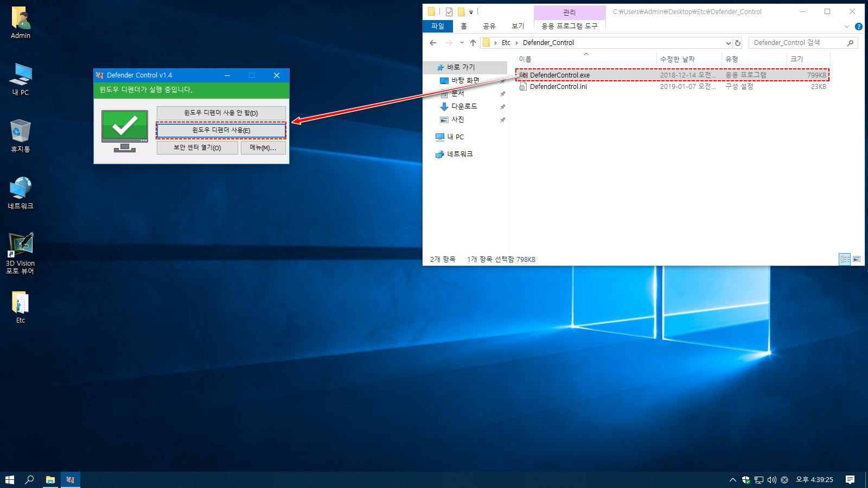Sort by the 유형 column header
This screenshot has width=868, height=488.
pos(754,59)
